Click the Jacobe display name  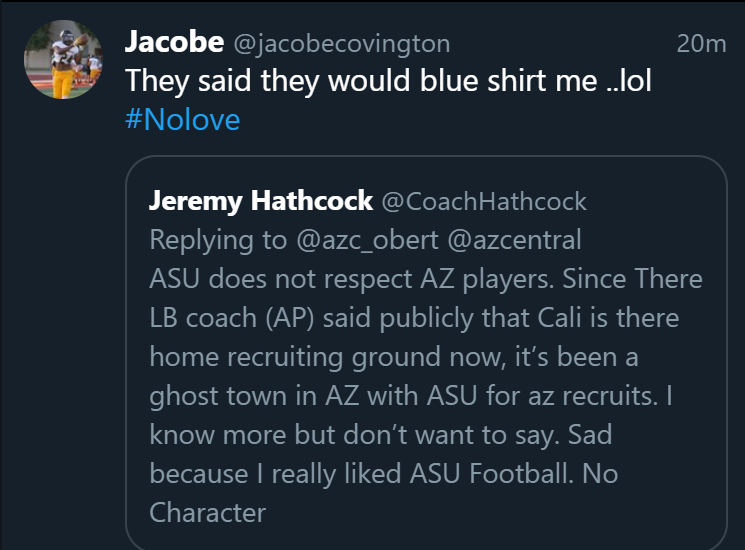click(x=174, y=43)
